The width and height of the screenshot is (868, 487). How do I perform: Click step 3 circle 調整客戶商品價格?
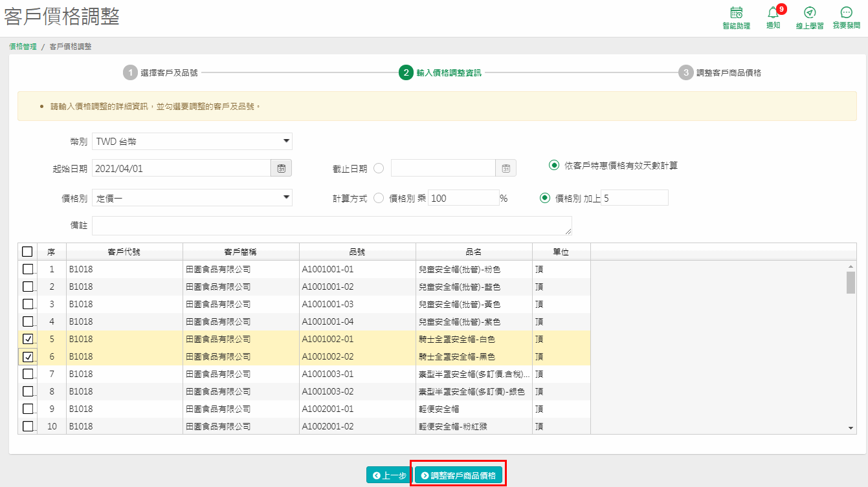click(685, 72)
